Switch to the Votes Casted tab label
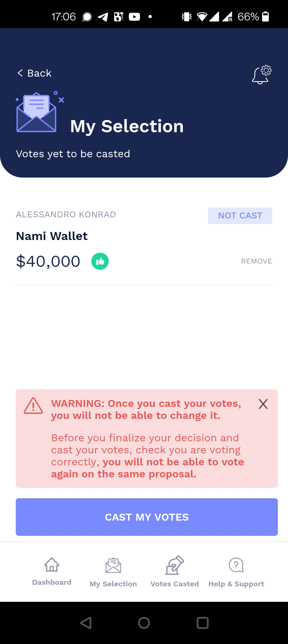The width and height of the screenshot is (288, 644). pyautogui.click(x=175, y=584)
